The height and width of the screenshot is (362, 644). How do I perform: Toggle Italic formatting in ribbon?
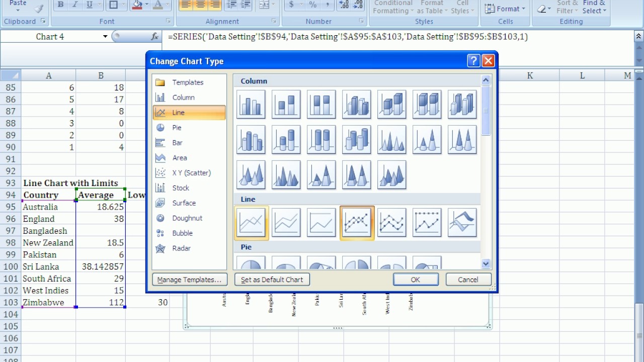click(x=75, y=5)
